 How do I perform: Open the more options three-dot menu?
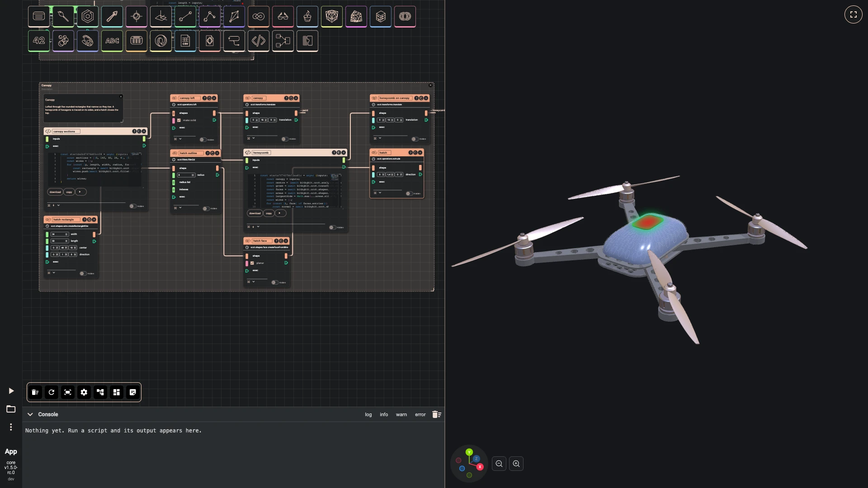11,427
